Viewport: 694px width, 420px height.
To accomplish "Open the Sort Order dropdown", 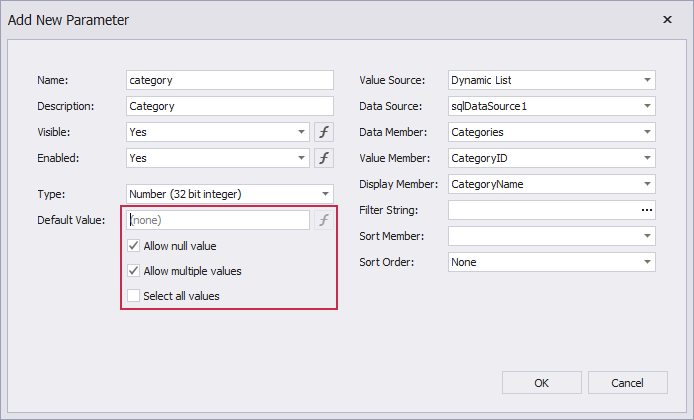I will click(647, 262).
